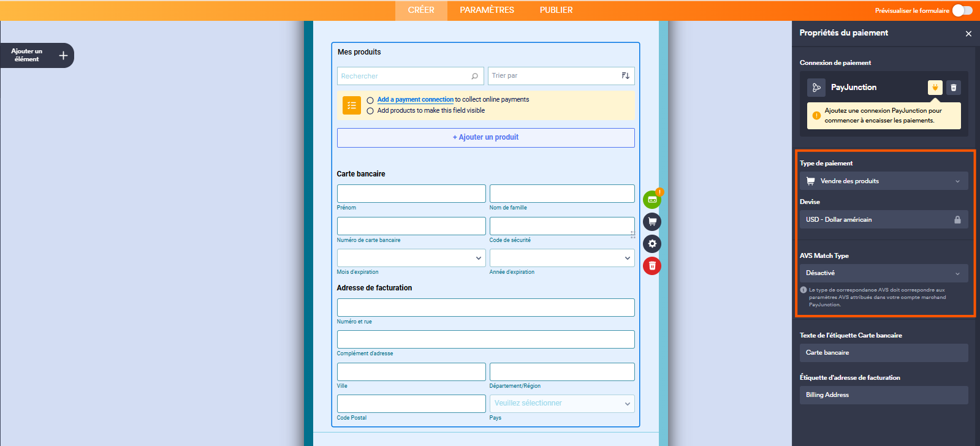Viewport: 980px width, 446px height.
Task: Click the PayJunction logo icon
Action: [816, 88]
